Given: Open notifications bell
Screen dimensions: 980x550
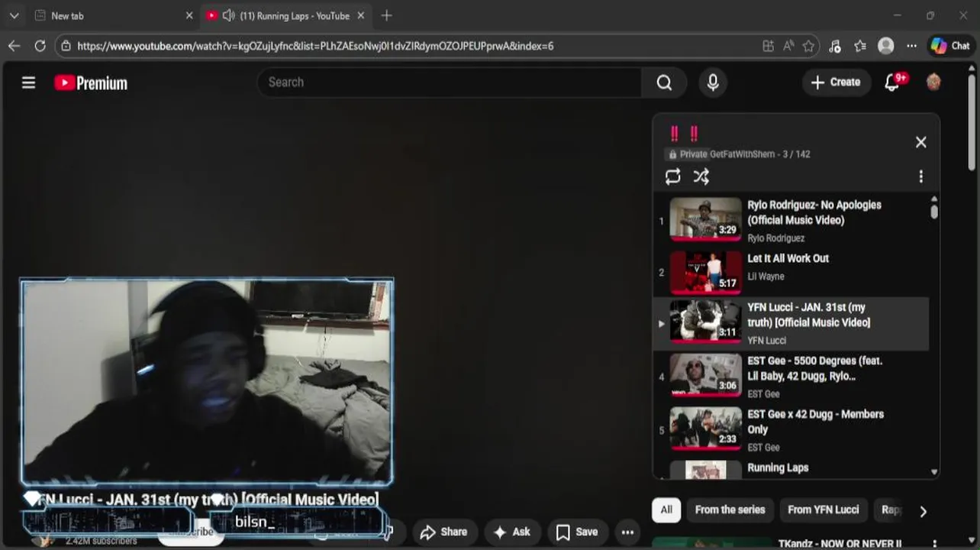Looking at the screenshot, I should pos(892,82).
